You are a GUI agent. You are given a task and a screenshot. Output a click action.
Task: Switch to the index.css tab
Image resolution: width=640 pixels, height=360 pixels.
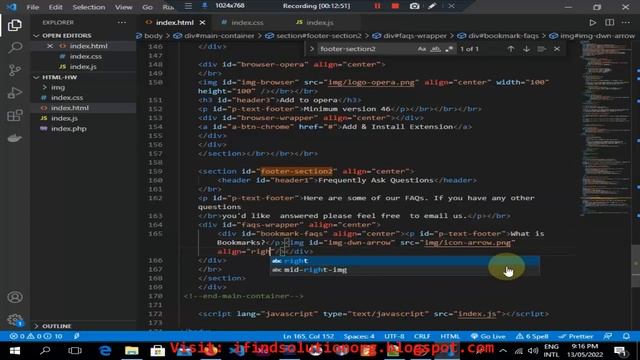[247, 22]
